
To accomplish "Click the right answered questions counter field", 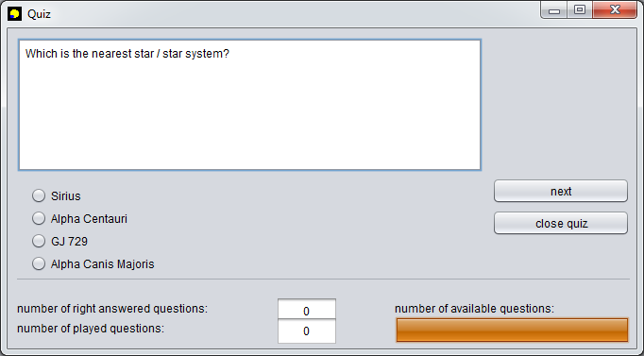I will click(306, 310).
